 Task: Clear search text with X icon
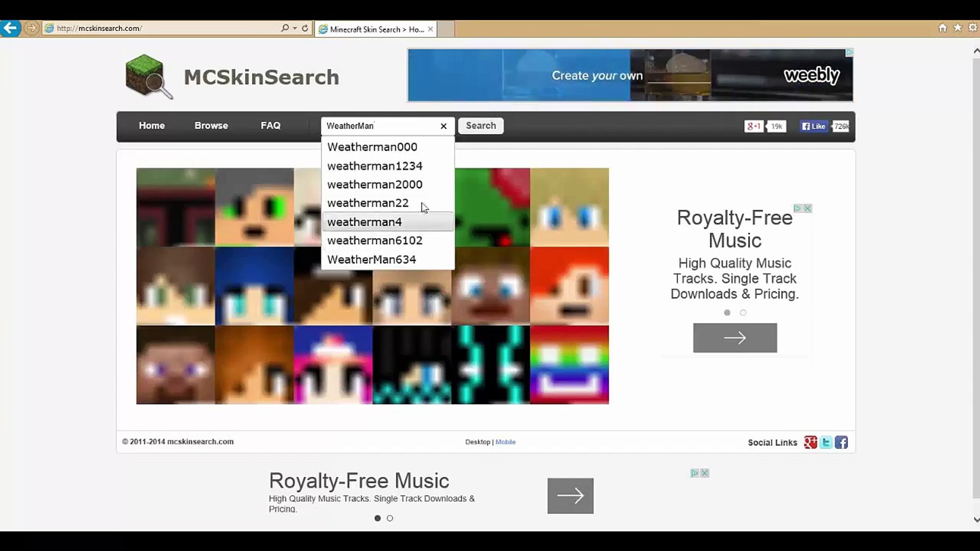pos(444,126)
